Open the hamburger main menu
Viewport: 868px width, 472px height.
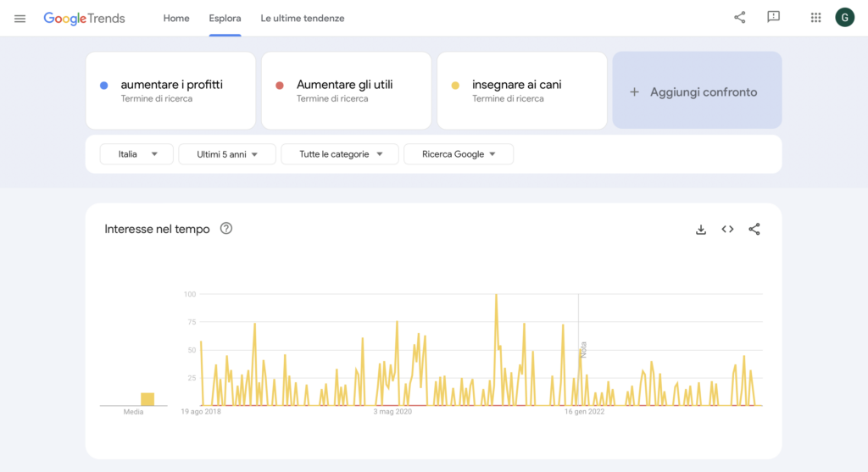[20, 19]
